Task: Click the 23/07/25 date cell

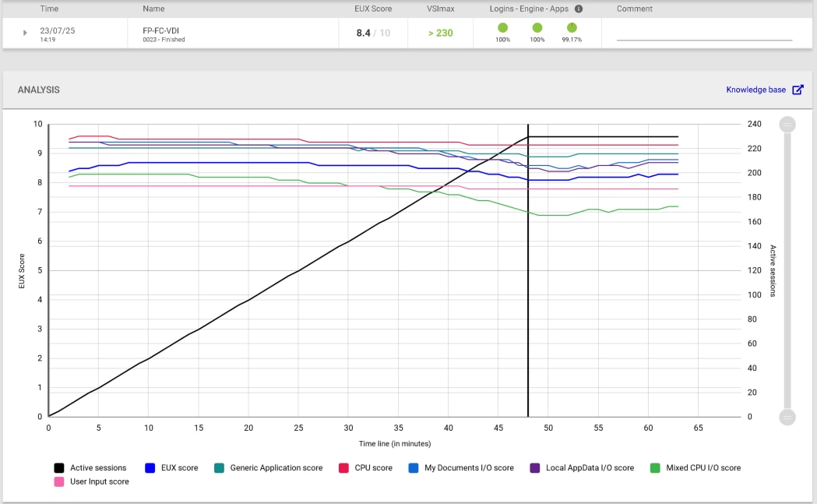Action: tap(58, 30)
